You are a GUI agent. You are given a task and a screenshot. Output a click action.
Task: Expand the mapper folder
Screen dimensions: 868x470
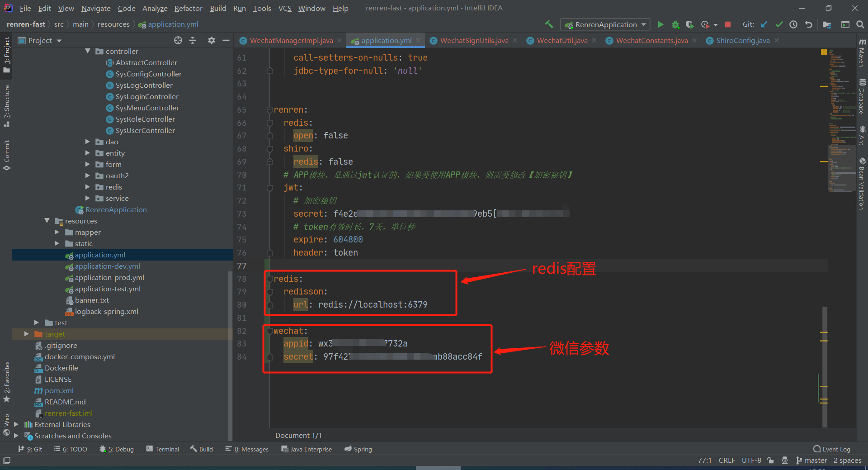pyautogui.click(x=57, y=232)
